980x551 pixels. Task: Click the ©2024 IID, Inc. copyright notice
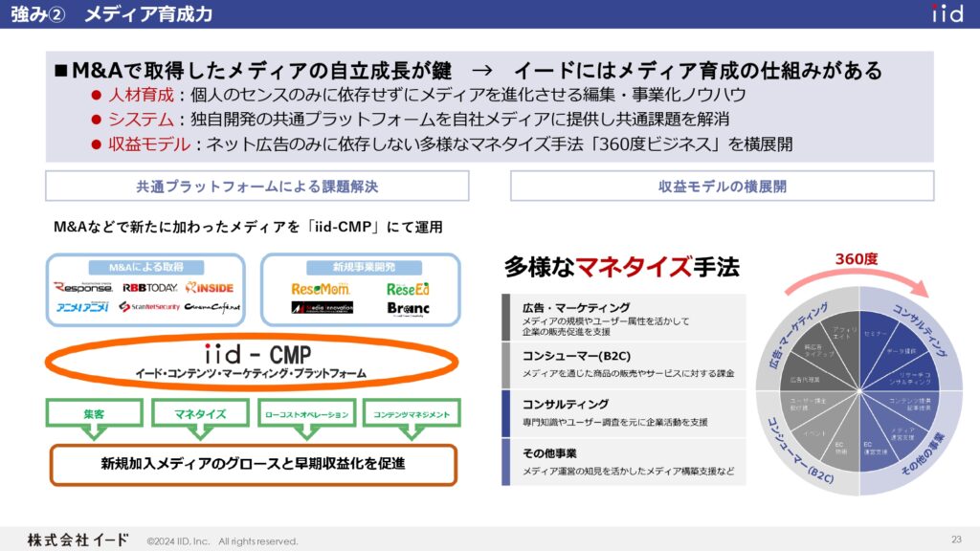(222, 541)
